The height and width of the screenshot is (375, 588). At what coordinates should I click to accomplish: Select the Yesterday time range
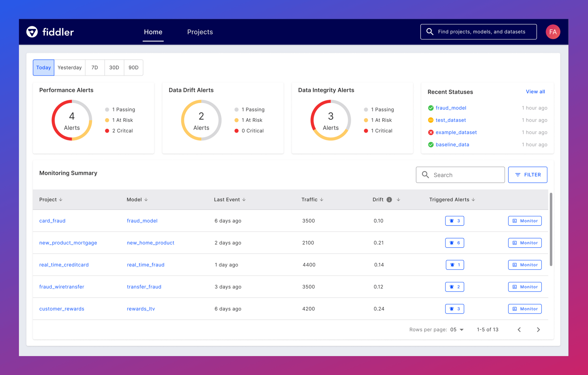point(69,68)
